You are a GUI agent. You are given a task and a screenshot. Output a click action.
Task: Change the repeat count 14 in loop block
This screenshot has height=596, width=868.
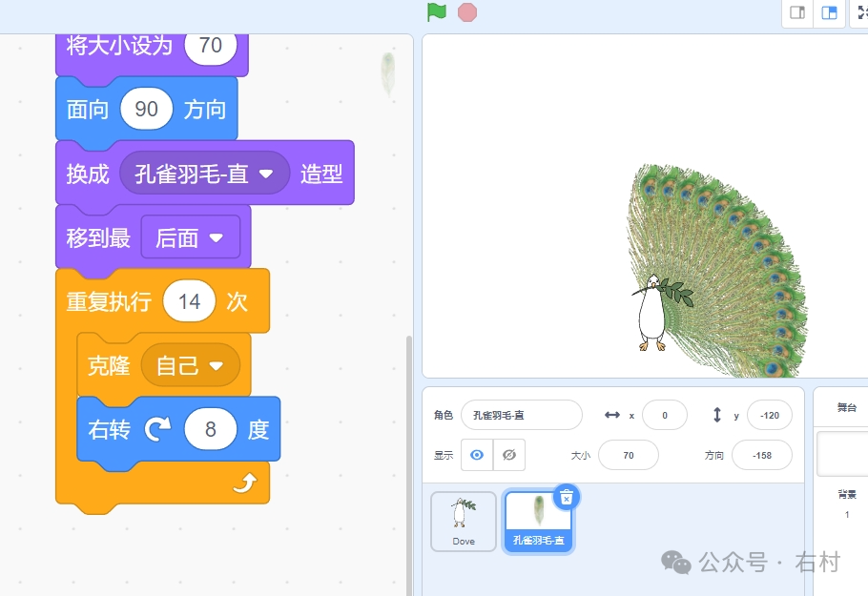189,300
